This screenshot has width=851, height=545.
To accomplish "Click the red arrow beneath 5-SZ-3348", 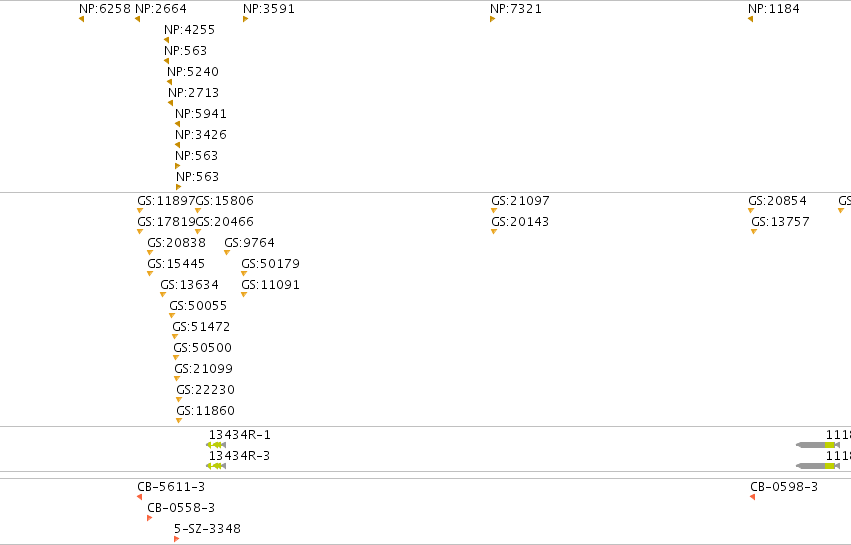I will 176,539.
